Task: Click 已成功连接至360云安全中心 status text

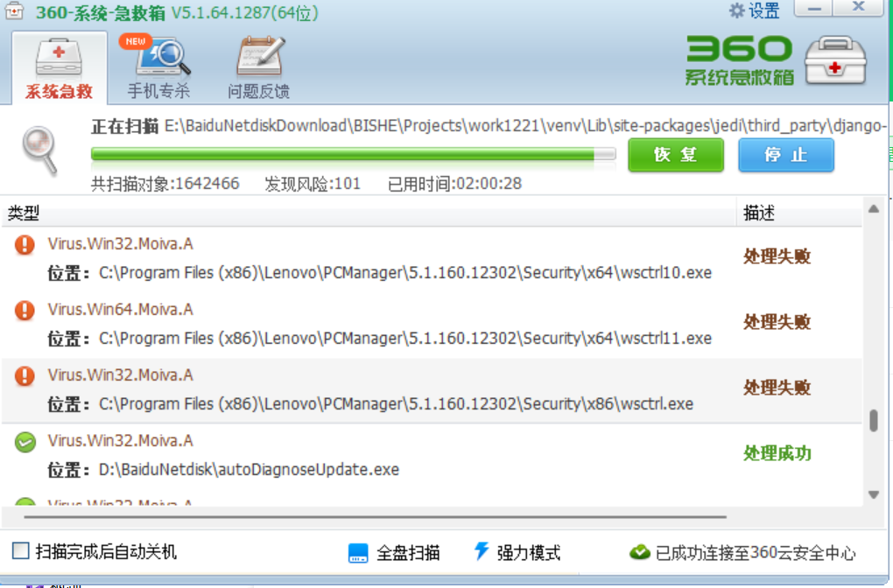Action: [x=756, y=553]
